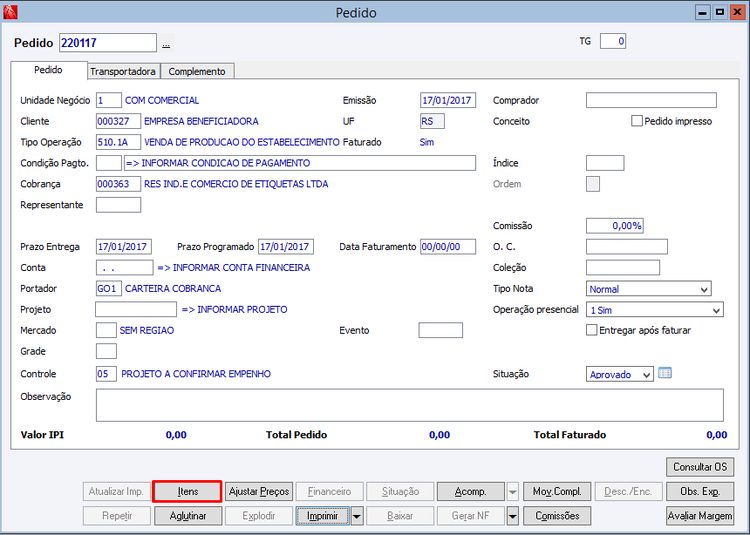Click the Tipo Operação field 510.1A
The width and height of the screenshot is (750, 535).
118,142
